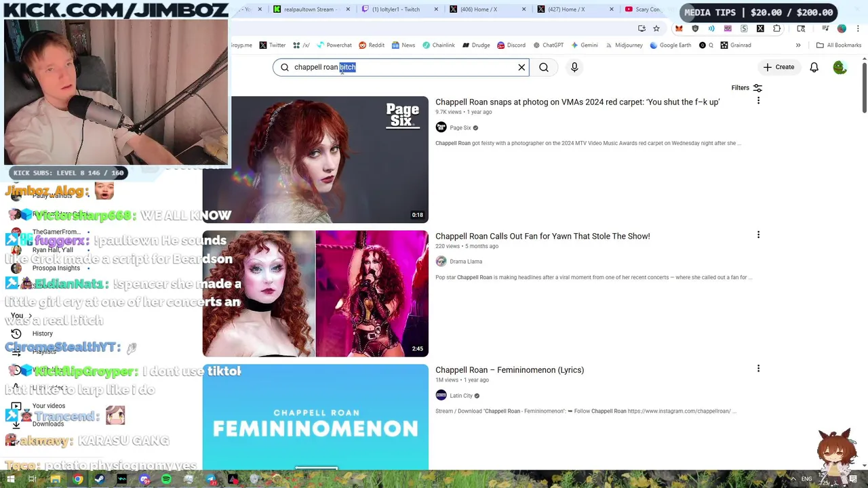Click the page vertical scrollbar
Image resolution: width=868 pixels, height=488 pixels.
[x=864, y=88]
